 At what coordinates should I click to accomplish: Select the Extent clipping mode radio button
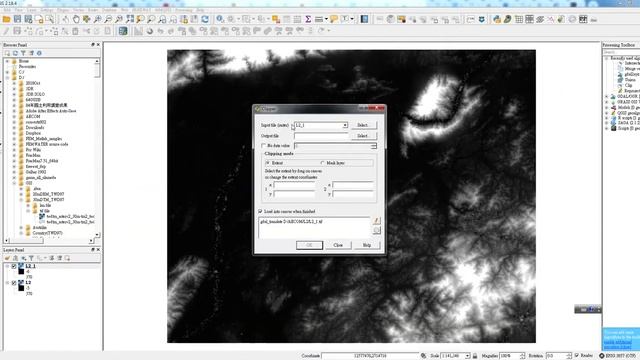268,163
